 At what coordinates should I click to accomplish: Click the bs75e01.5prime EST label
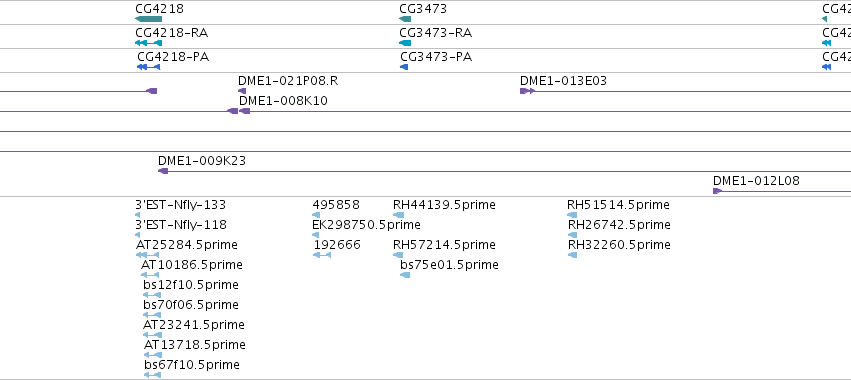pos(449,265)
